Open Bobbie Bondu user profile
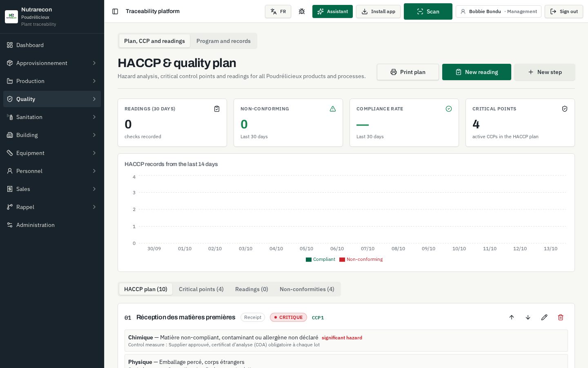The image size is (588, 368). [x=499, y=11]
